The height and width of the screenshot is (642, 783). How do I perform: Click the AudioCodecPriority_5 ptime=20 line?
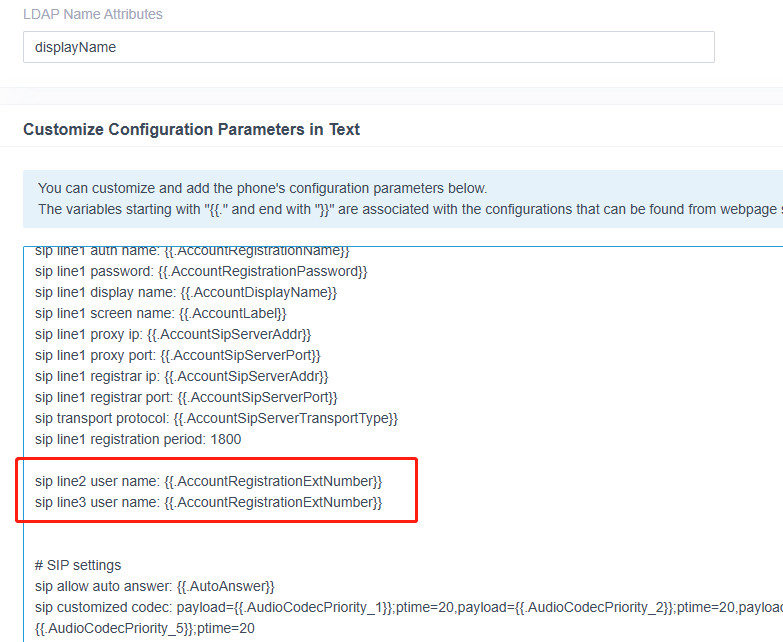[145, 628]
